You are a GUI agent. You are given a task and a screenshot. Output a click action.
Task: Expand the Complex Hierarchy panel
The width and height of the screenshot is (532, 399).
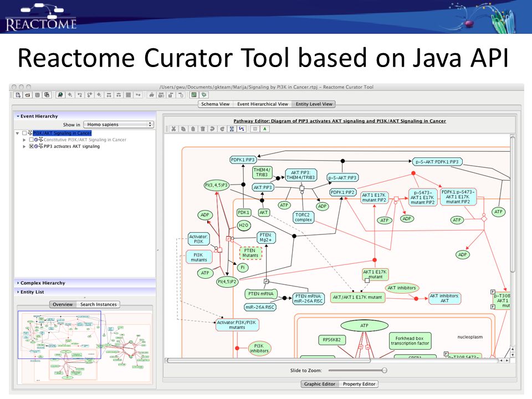(x=18, y=283)
